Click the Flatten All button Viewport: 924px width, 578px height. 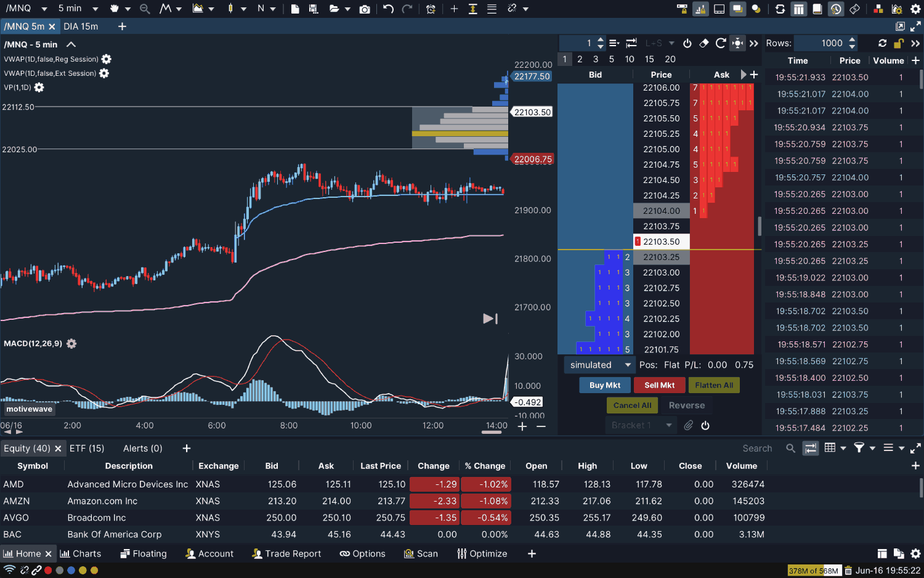click(x=714, y=385)
